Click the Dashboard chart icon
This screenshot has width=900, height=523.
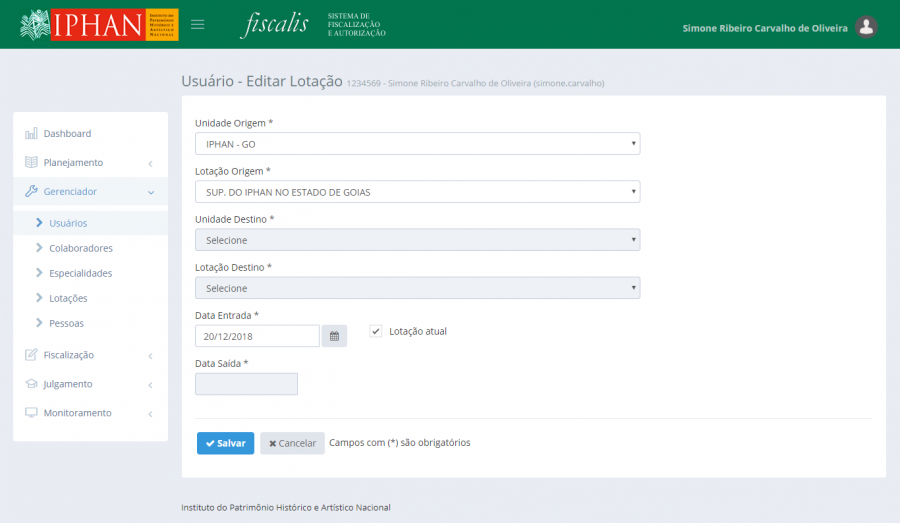pyautogui.click(x=31, y=134)
